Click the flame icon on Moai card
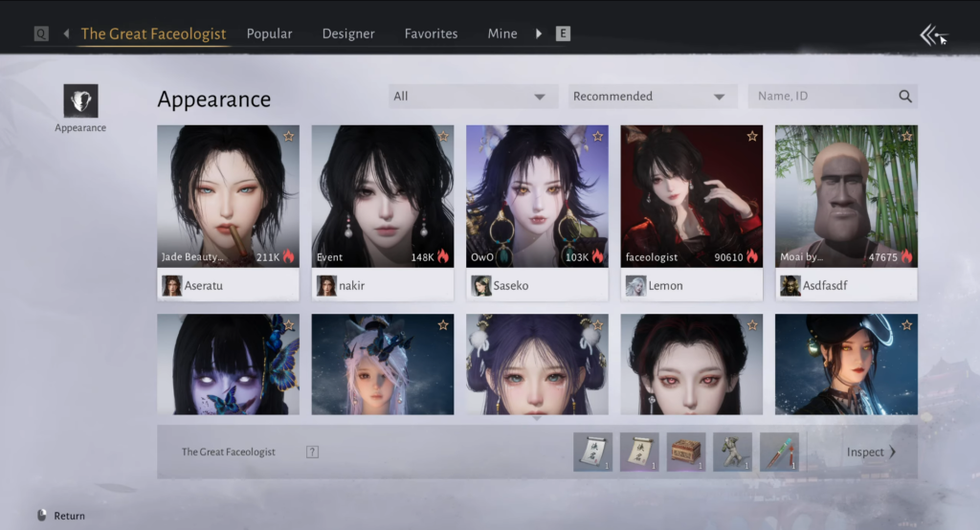Screen dimensions: 980x530 (906, 256)
